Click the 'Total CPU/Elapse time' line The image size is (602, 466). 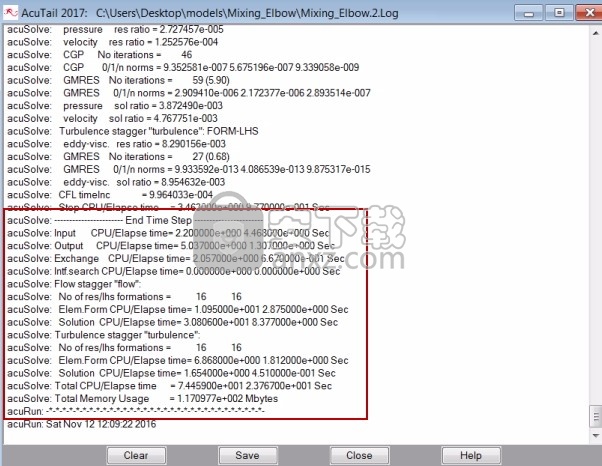coord(170,386)
